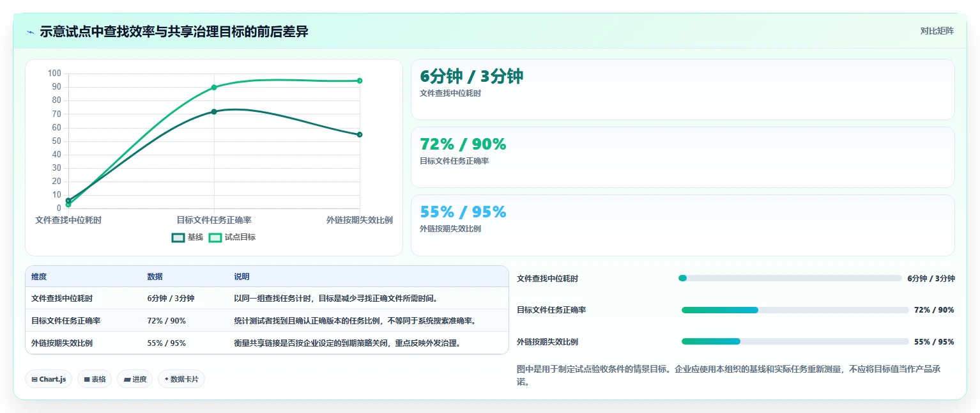Click the 对比矩阵 label in header
Viewport: 980px width, 413px height.
[x=937, y=31]
